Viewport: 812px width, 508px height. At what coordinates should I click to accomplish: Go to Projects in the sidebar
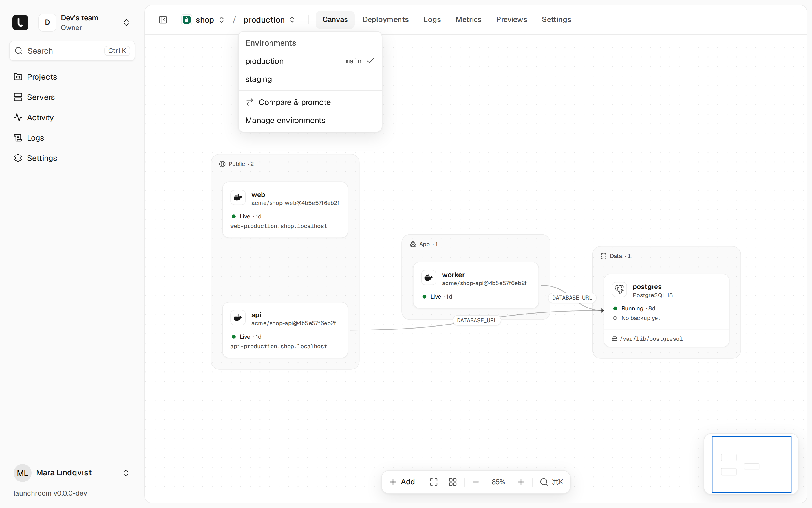pos(72,77)
